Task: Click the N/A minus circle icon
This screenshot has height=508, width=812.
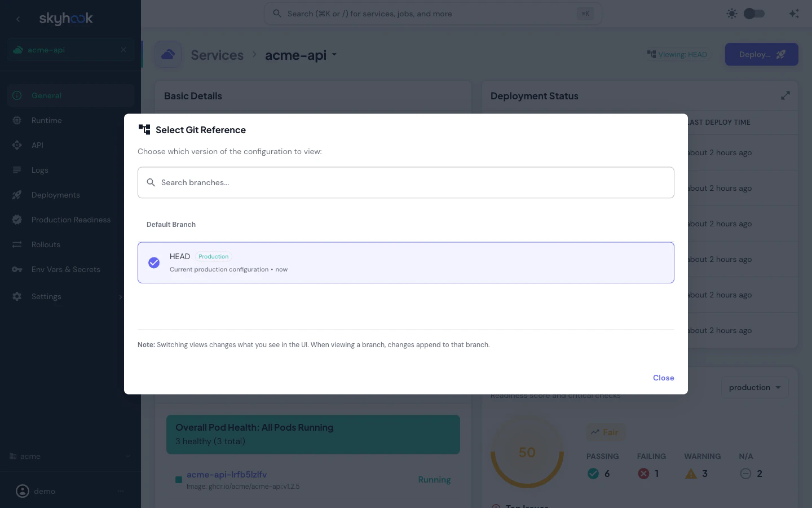Action: click(745, 474)
